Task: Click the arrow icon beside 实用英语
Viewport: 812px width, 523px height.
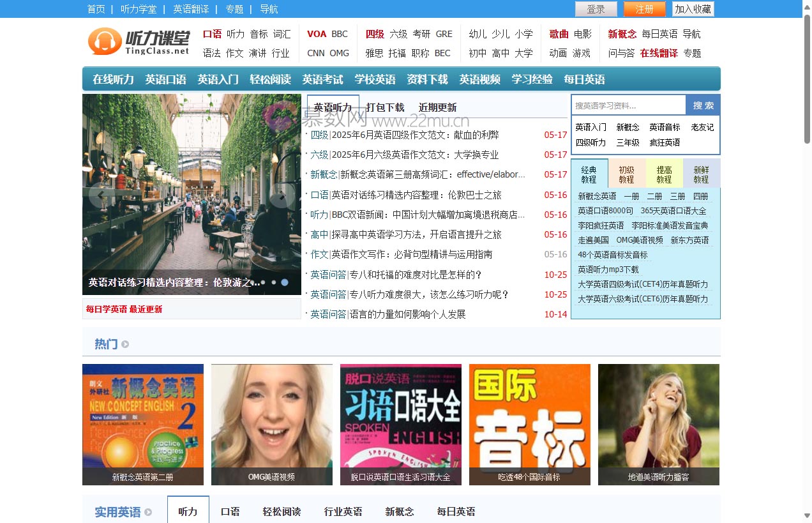Action: (148, 512)
